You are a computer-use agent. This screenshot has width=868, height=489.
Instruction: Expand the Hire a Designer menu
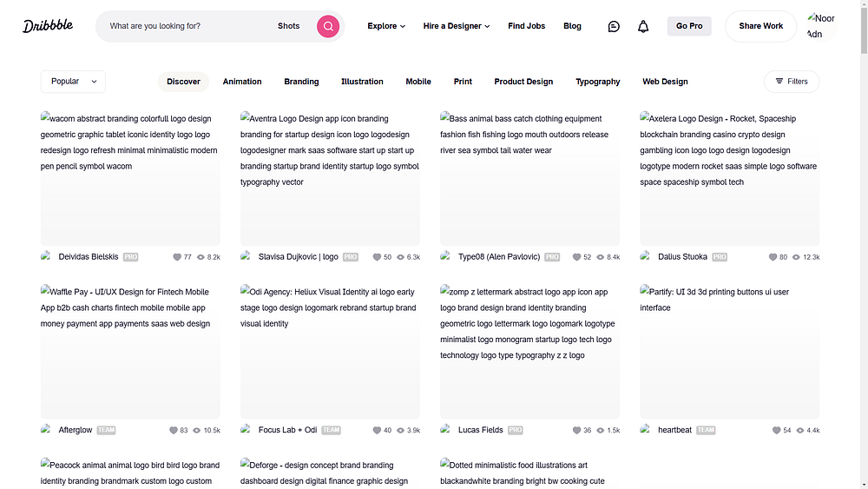(x=457, y=26)
